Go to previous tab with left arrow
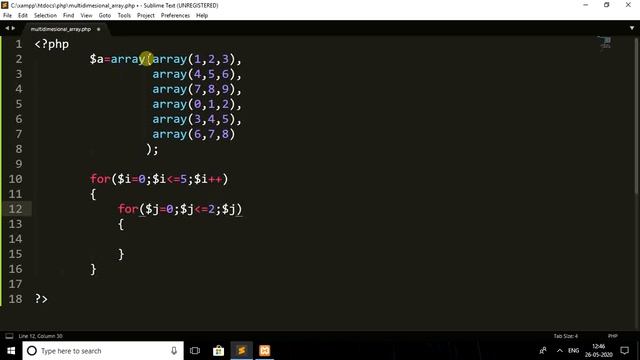 point(7,28)
